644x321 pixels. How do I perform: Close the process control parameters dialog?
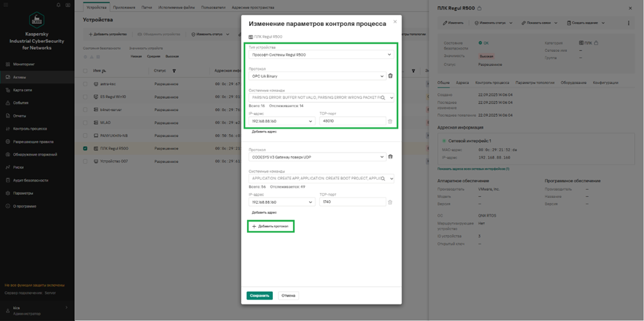[x=395, y=22]
